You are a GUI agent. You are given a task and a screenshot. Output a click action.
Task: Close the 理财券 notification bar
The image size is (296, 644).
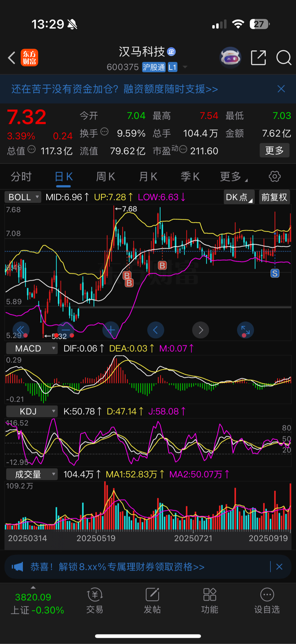click(x=279, y=567)
